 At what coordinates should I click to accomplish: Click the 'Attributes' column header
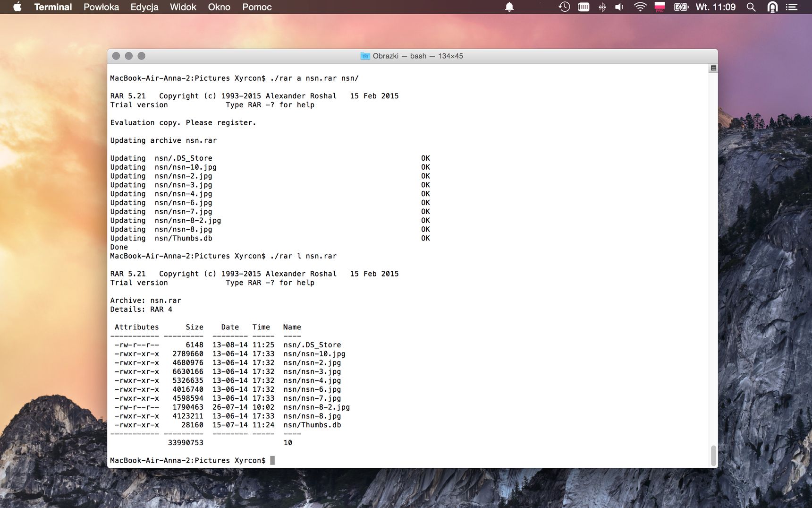(x=137, y=327)
